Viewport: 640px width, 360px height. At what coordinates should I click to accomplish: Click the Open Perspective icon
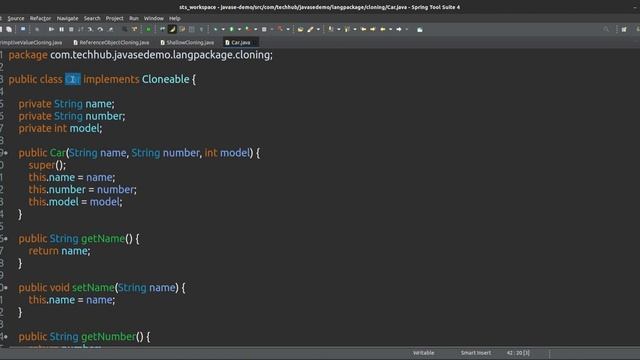point(624,29)
